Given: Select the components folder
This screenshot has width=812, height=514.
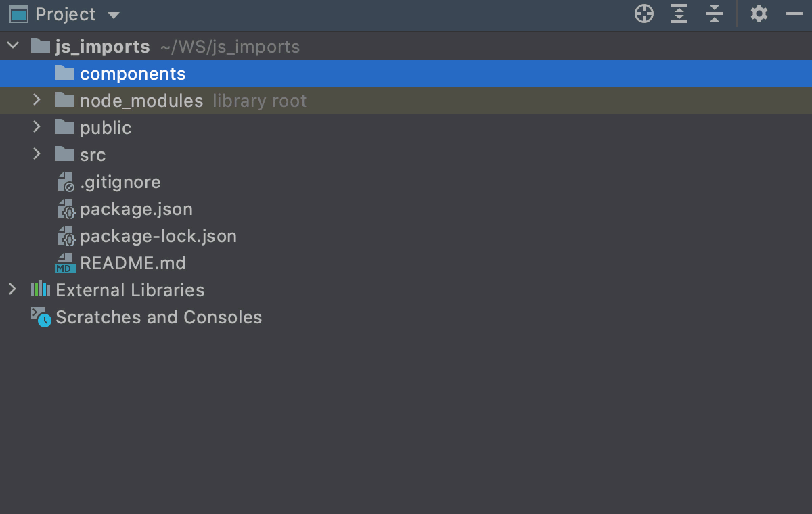Looking at the screenshot, I should click(x=133, y=73).
